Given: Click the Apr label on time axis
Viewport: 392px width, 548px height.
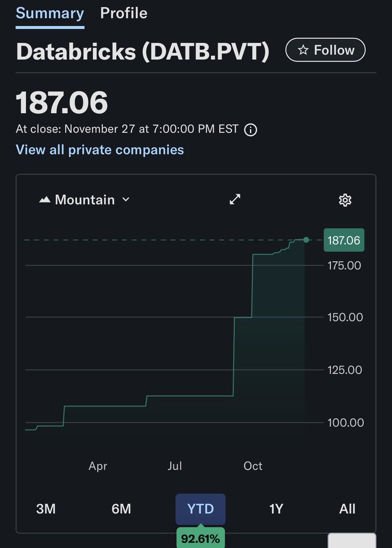Looking at the screenshot, I should point(98,466).
